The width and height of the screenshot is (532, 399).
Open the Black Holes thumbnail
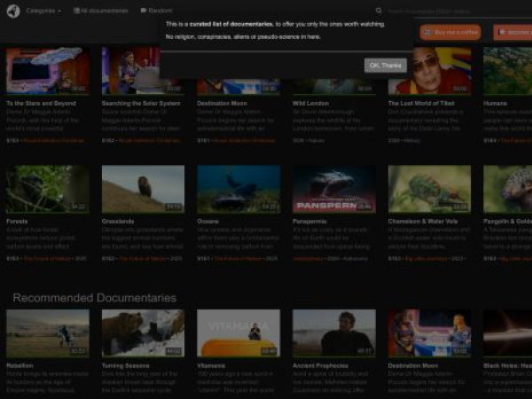507,333
